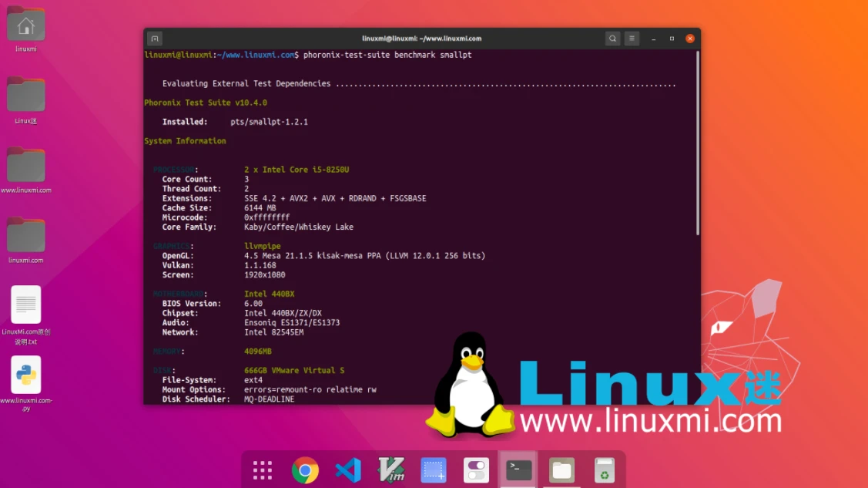Click the 666GB VMware Virtual S text
This screenshot has height=488, width=868.
click(x=294, y=371)
